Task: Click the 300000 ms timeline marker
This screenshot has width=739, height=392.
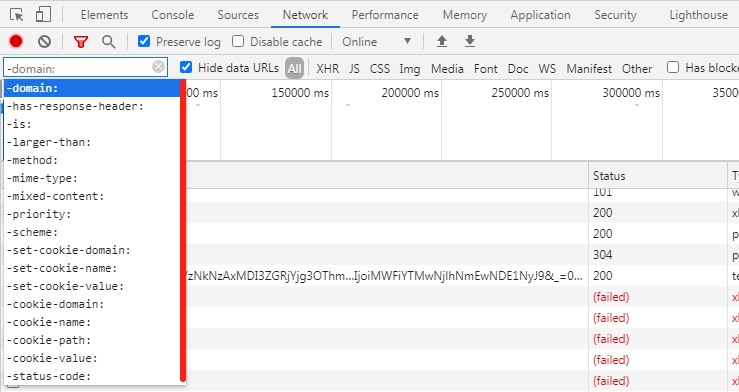Action: click(x=631, y=93)
